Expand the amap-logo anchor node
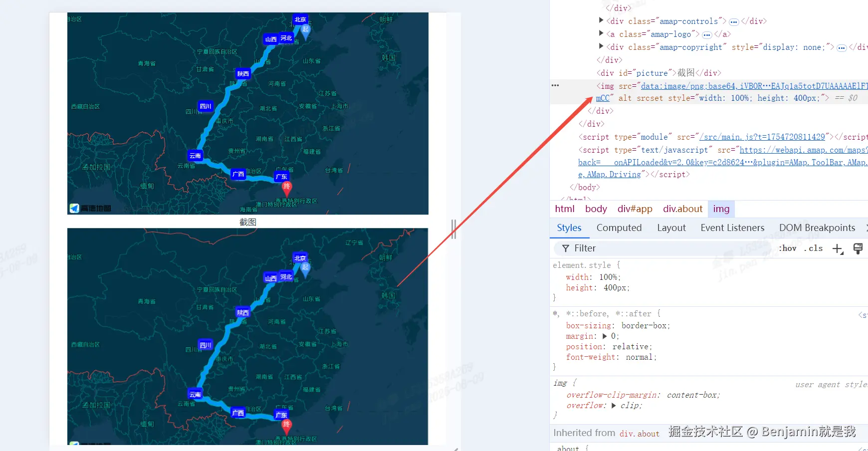This screenshot has height=451, width=868. [x=601, y=33]
